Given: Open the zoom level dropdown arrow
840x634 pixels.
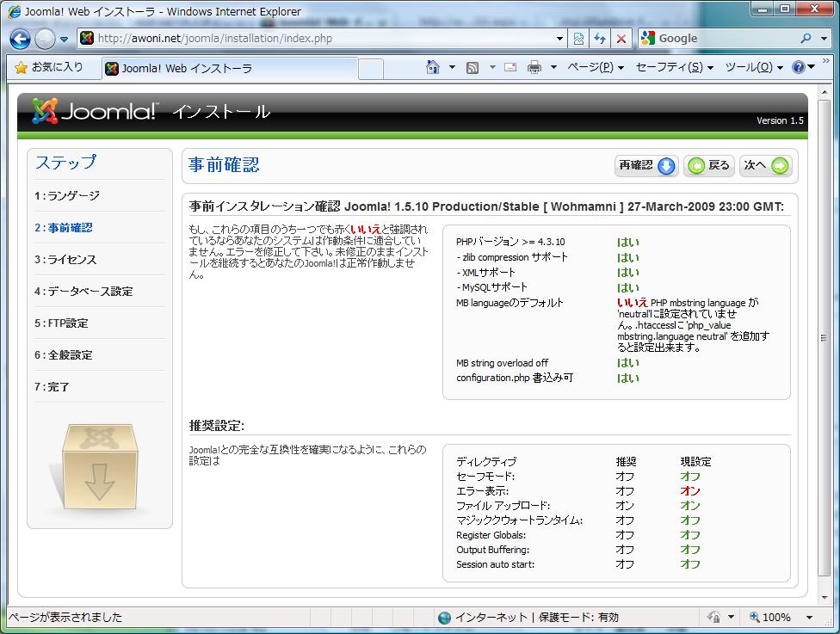Looking at the screenshot, I should [x=810, y=618].
